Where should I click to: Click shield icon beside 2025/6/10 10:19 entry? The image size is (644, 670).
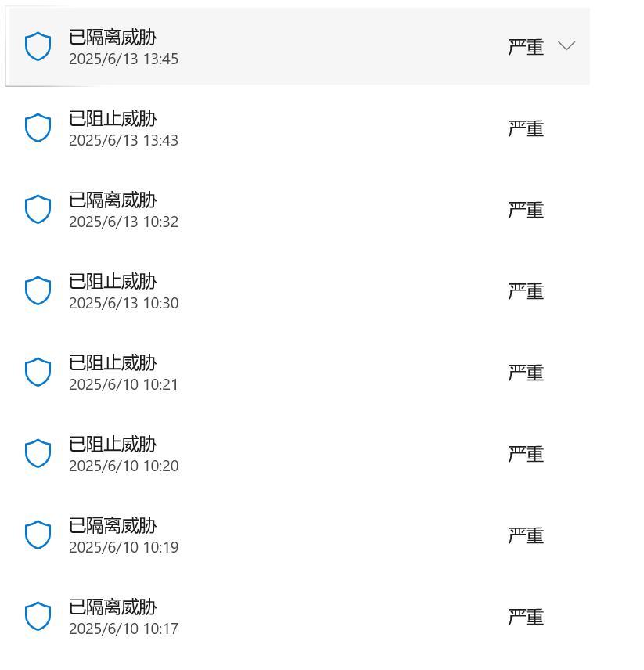tap(38, 535)
